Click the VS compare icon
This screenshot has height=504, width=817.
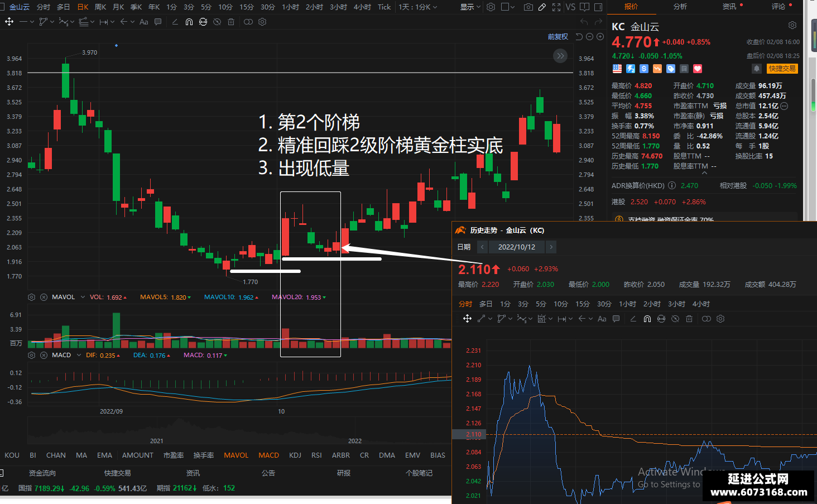tap(570, 7)
